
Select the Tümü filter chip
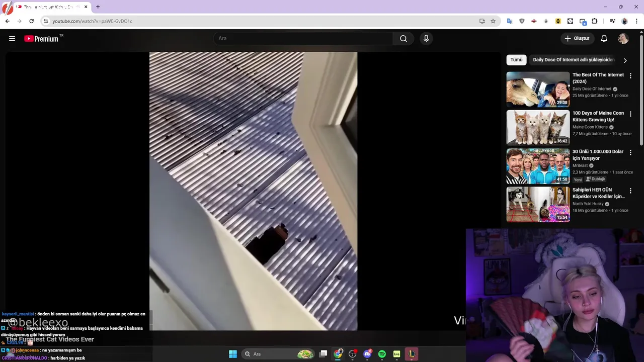[516, 60]
